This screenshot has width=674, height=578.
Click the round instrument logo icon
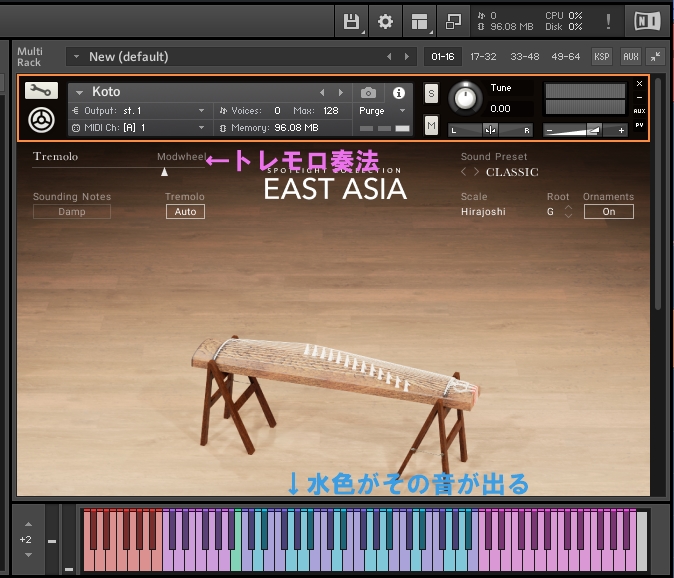point(41,120)
